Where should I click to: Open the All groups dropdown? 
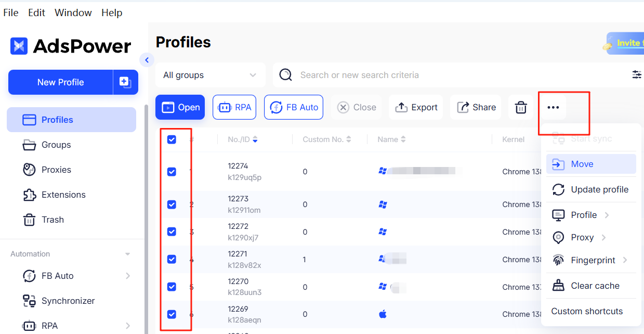[210, 75]
